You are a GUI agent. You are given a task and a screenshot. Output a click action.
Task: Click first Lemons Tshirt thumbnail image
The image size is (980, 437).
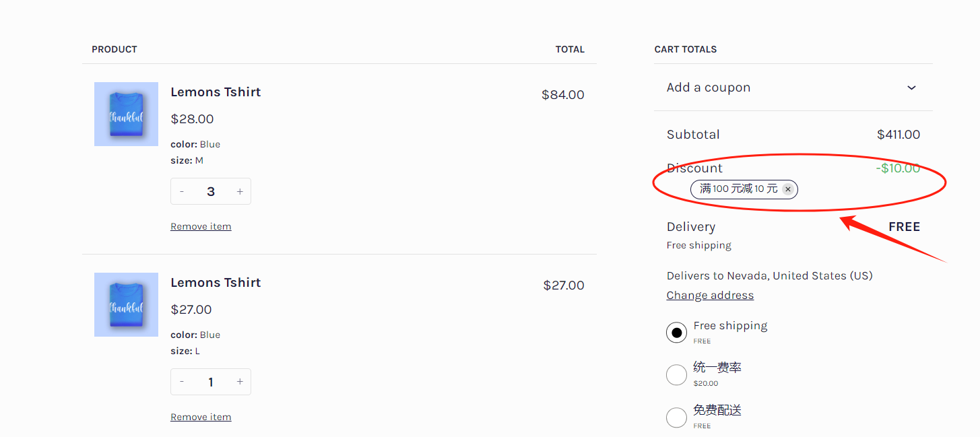click(126, 114)
